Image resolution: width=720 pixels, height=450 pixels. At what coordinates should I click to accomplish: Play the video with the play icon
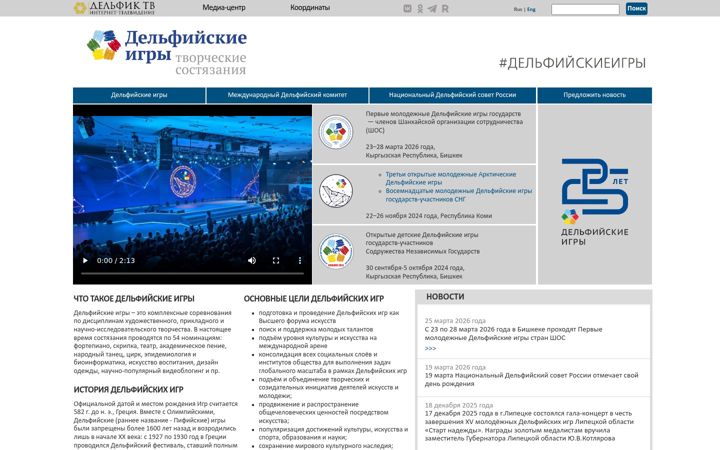(x=85, y=260)
